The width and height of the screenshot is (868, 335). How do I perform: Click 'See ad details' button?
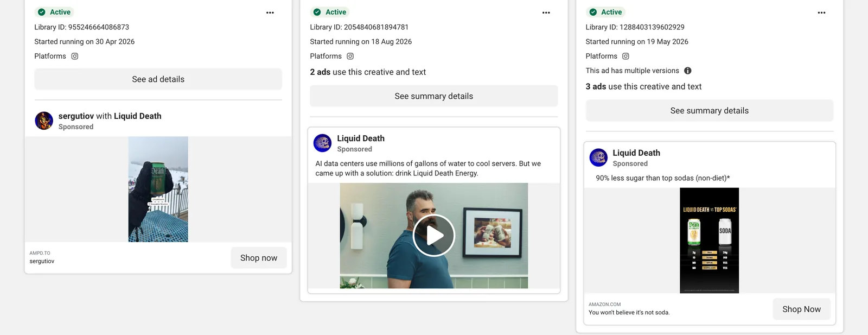pyautogui.click(x=158, y=79)
